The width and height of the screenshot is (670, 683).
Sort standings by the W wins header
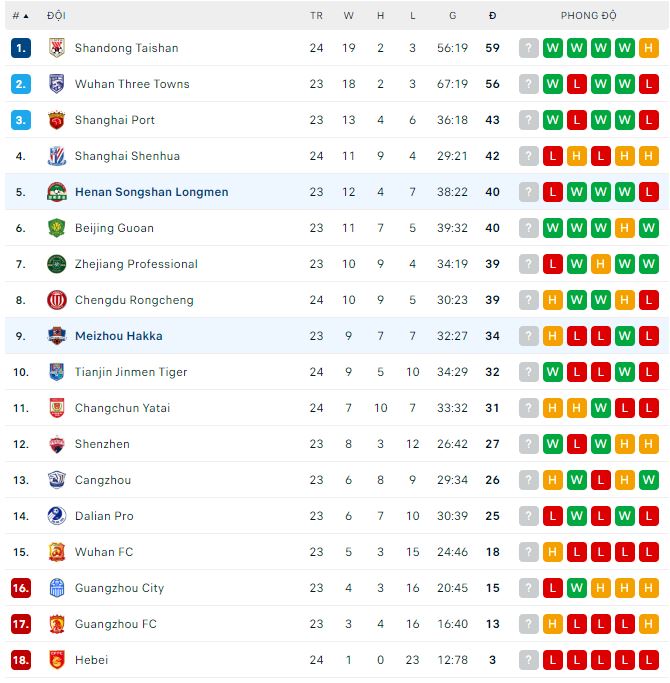pyautogui.click(x=349, y=16)
